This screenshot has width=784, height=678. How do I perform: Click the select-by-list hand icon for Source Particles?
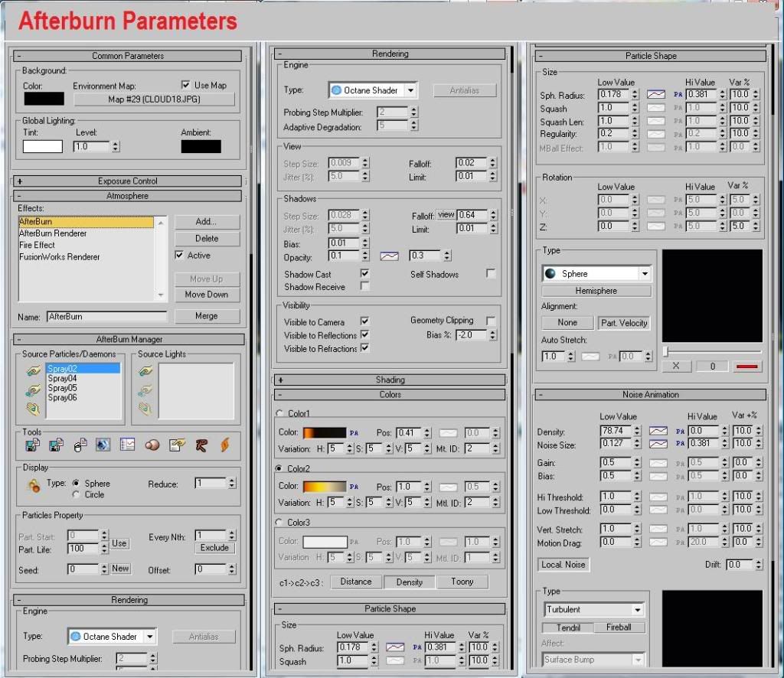click(33, 390)
